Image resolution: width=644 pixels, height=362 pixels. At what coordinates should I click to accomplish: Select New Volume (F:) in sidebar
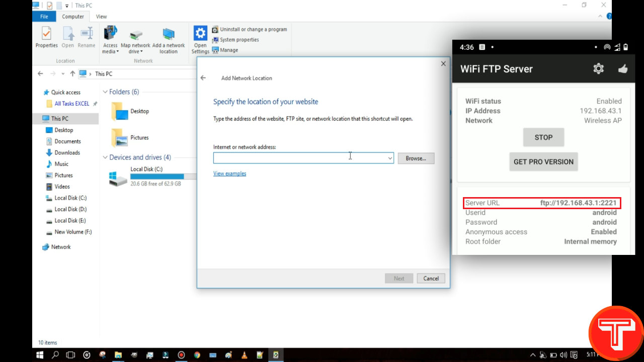[x=73, y=232]
